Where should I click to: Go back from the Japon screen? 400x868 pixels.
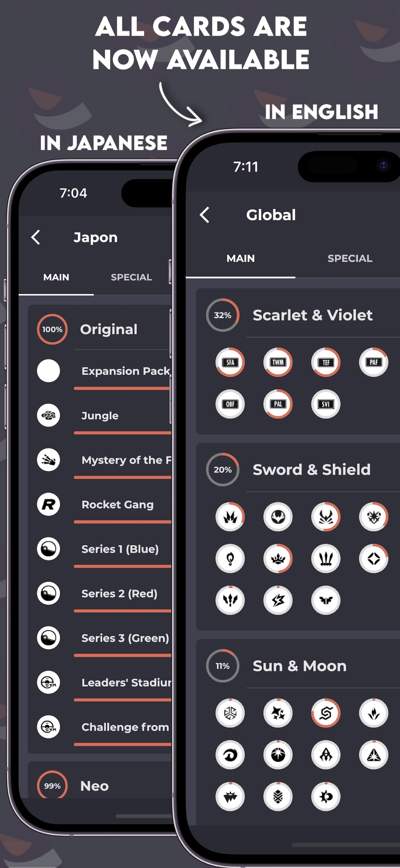(36, 237)
